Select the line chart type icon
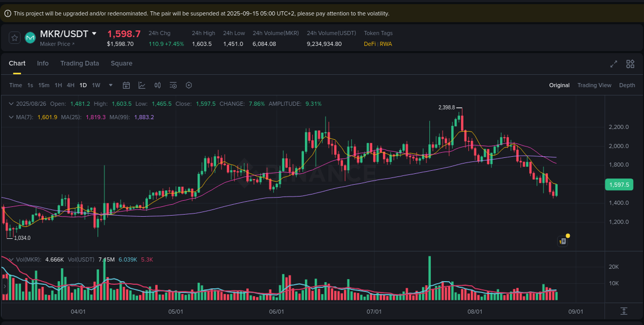This screenshot has height=325, width=644. point(142,85)
